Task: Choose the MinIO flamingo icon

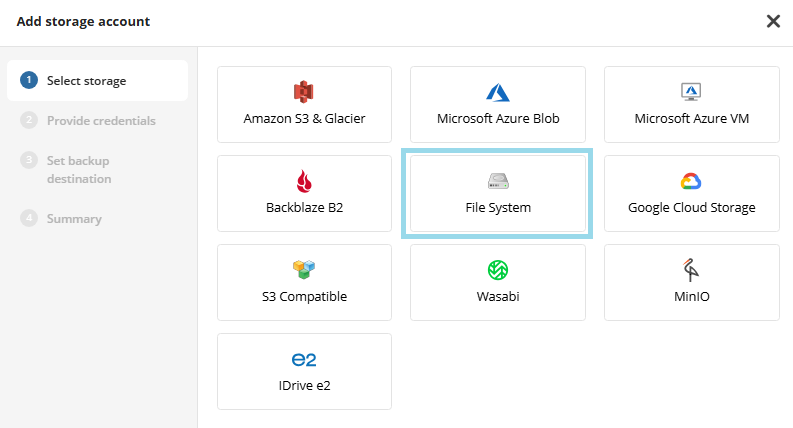Action: click(x=691, y=270)
